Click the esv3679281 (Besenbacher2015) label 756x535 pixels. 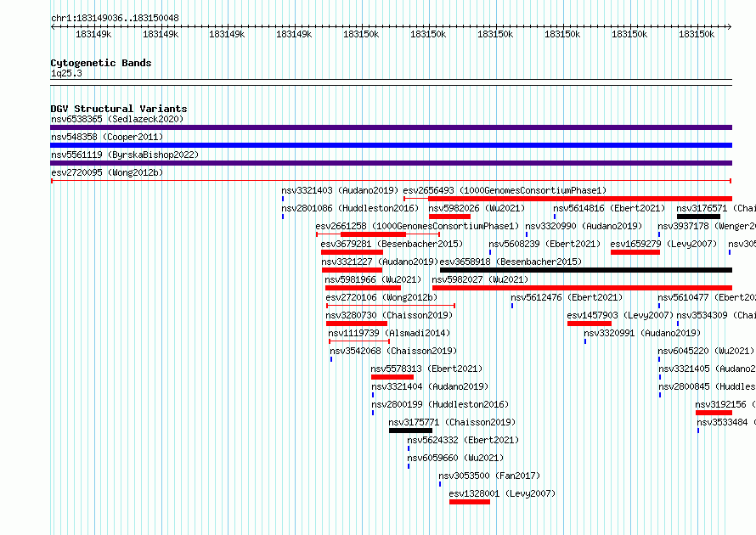392,244
